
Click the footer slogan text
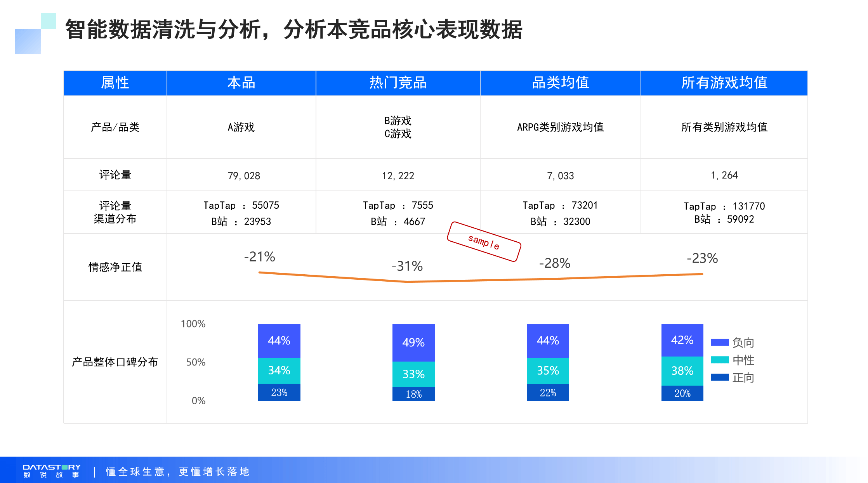coord(178,471)
